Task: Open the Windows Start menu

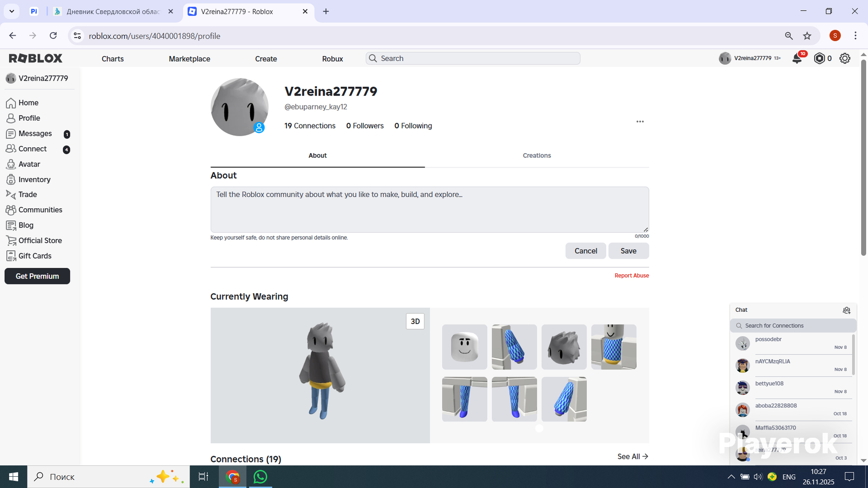Action: click(14, 477)
